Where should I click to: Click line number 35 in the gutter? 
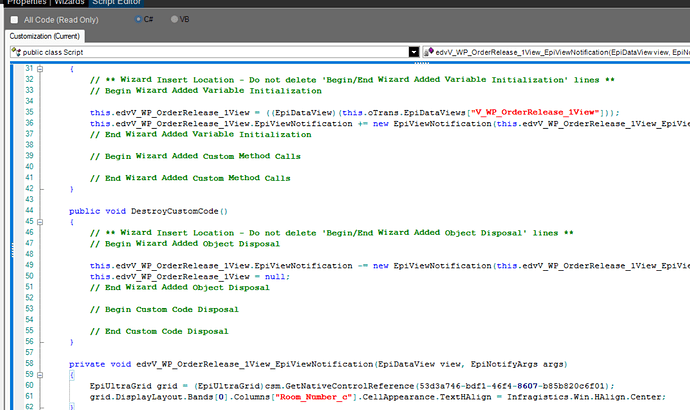pos(29,112)
